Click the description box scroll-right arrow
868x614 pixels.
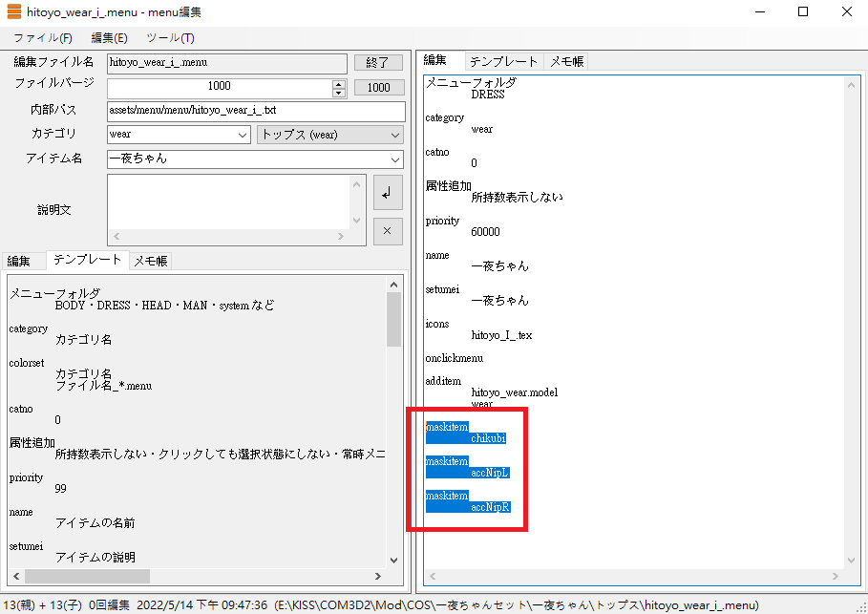point(341,237)
